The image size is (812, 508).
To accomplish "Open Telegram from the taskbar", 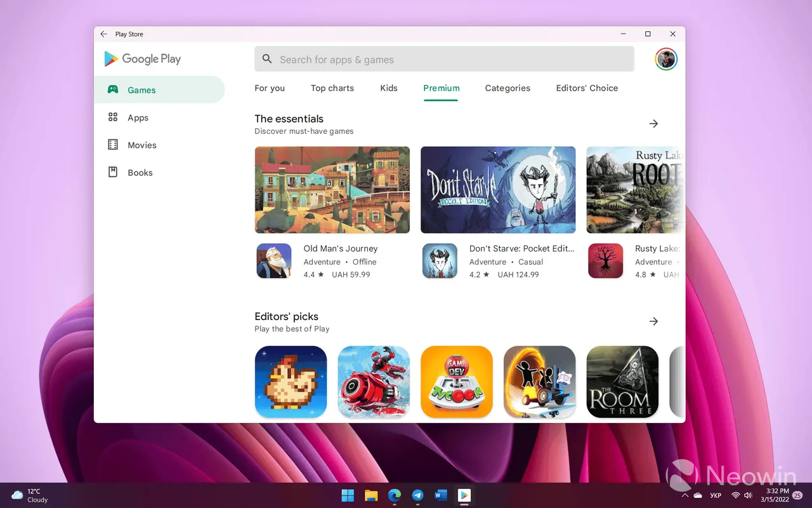I will pos(417,496).
